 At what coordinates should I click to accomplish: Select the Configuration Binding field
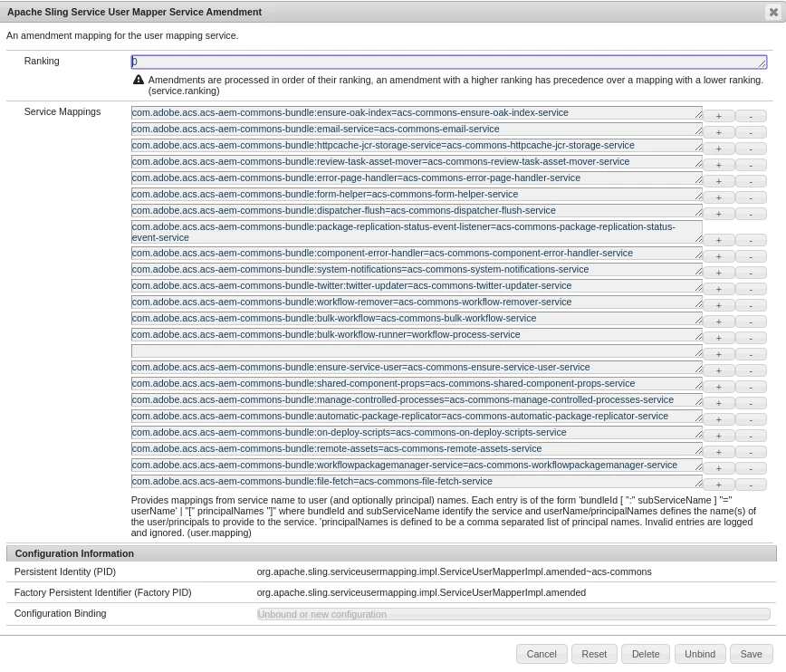tap(513, 614)
